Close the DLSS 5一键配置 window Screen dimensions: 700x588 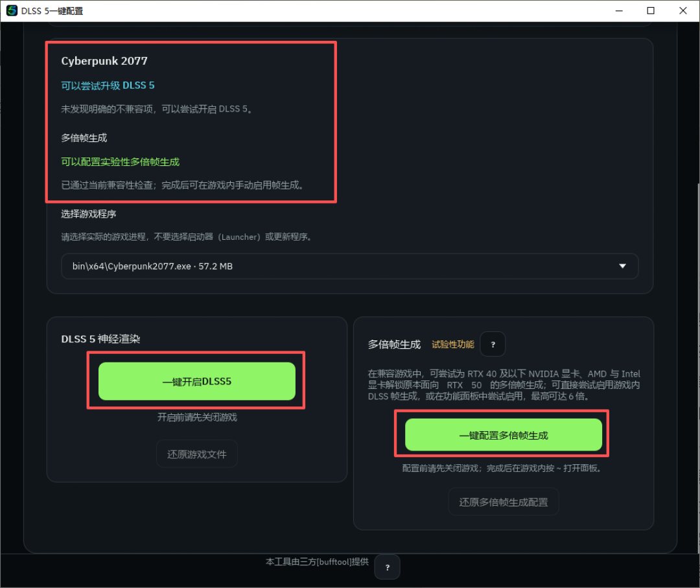coord(682,11)
